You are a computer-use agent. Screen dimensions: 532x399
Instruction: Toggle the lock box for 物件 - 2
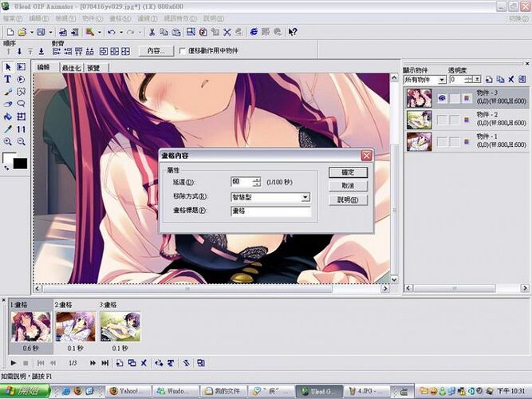[x=455, y=120]
